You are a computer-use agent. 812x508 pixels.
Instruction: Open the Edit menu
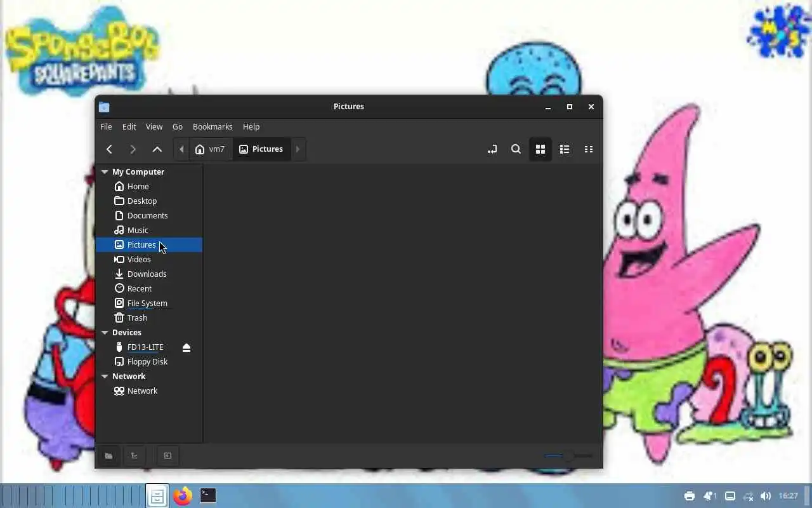(129, 126)
